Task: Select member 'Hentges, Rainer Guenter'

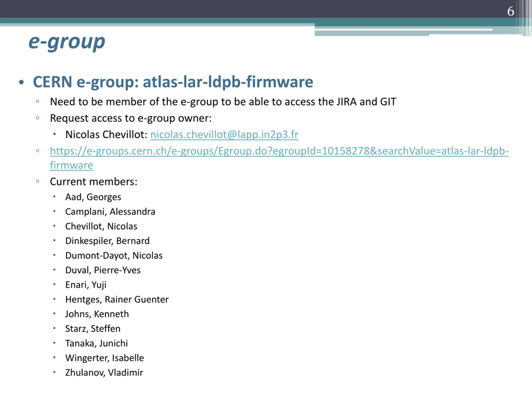Action: pyautogui.click(x=117, y=300)
